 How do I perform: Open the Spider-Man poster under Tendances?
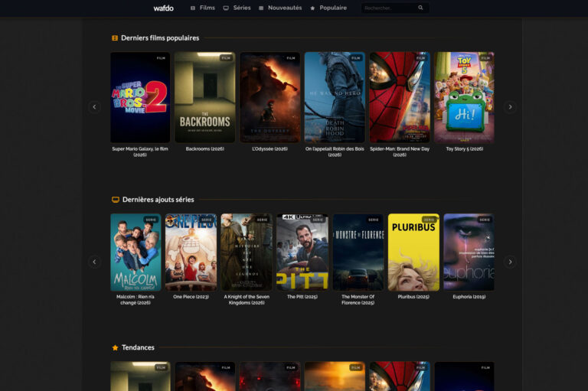(400, 376)
